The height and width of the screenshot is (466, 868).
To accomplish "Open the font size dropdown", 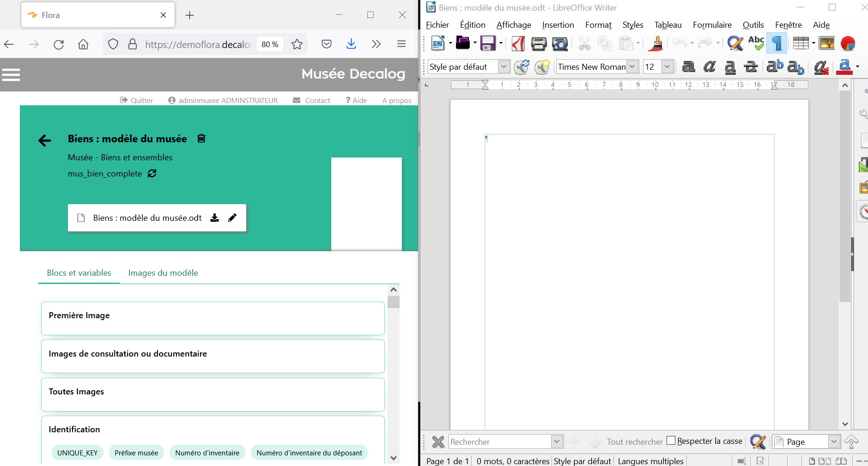I will pyautogui.click(x=667, y=67).
